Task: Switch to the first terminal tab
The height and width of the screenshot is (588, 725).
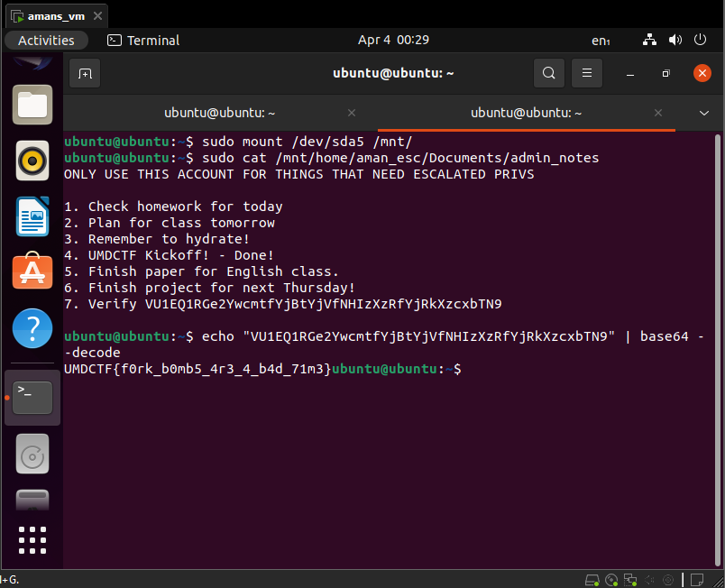Action: click(219, 113)
